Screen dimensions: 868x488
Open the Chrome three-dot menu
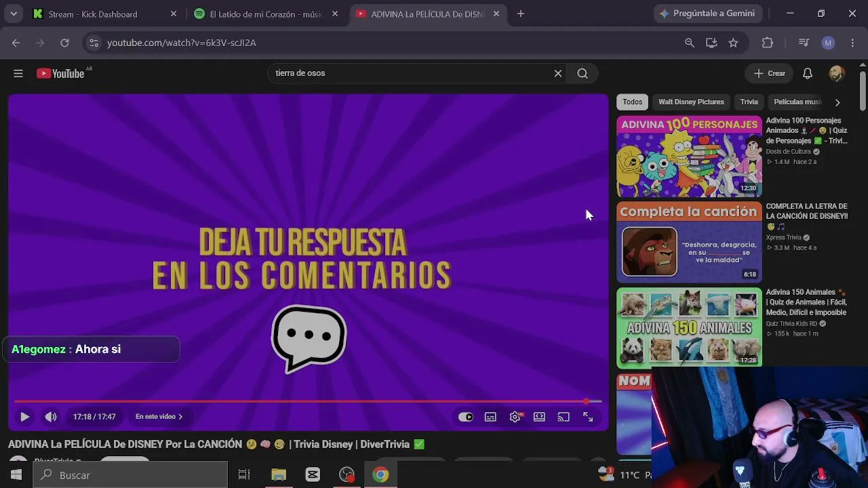[852, 43]
